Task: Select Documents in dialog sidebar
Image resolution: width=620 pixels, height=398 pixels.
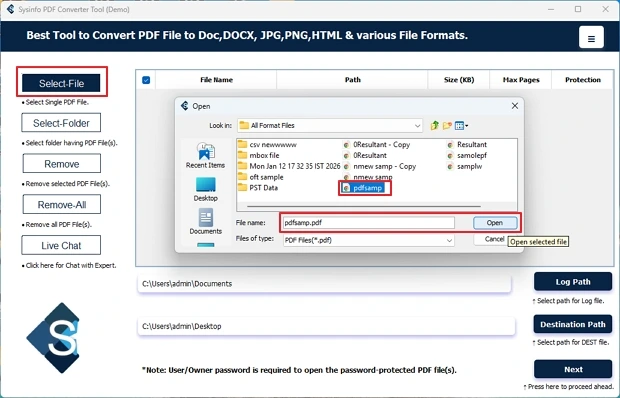Action: [x=205, y=222]
